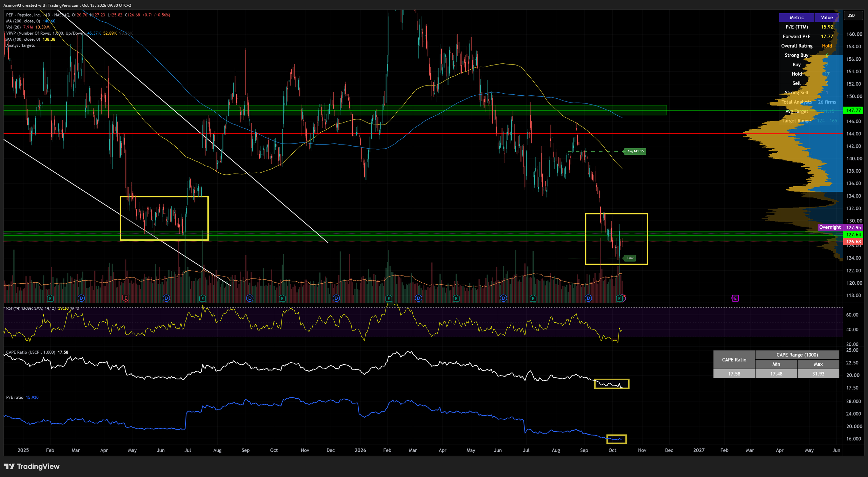868x477 pixels.
Task: Click the Forward P/E value 17.72
Action: (x=827, y=36)
